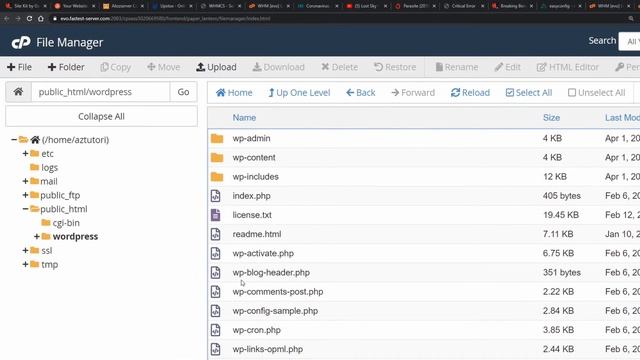Click the wp-links-opml.php file icon
The width and height of the screenshot is (640, 360).
tap(216, 349)
